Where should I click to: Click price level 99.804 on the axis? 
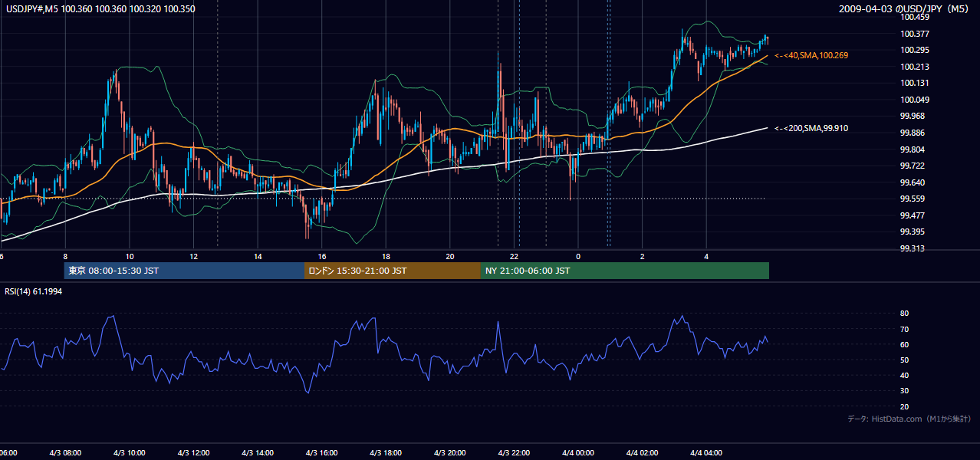[914, 149]
